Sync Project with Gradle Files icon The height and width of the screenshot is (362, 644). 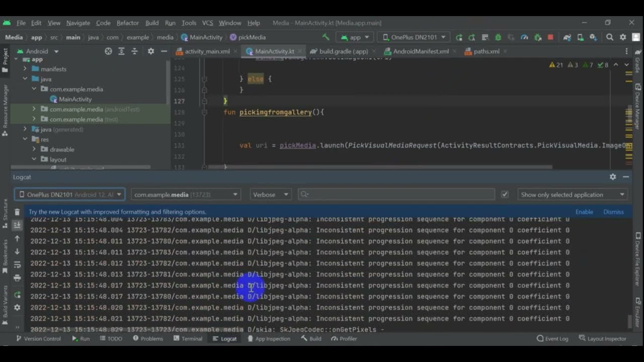point(567,37)
